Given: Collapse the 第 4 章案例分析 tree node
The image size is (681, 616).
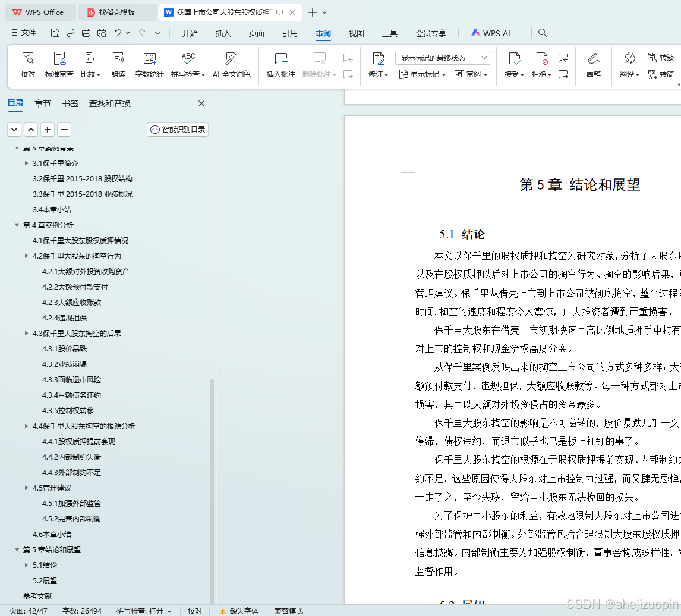Looking at the screenshot, I should click(17, 225).
